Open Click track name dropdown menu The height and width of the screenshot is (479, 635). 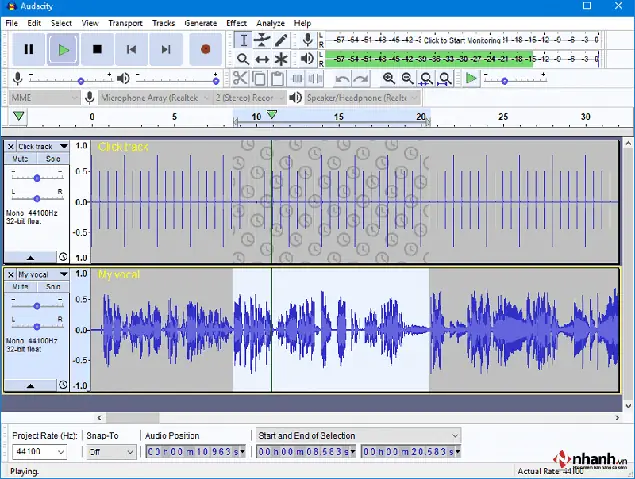pyautogui.click(x=43, y=147)
